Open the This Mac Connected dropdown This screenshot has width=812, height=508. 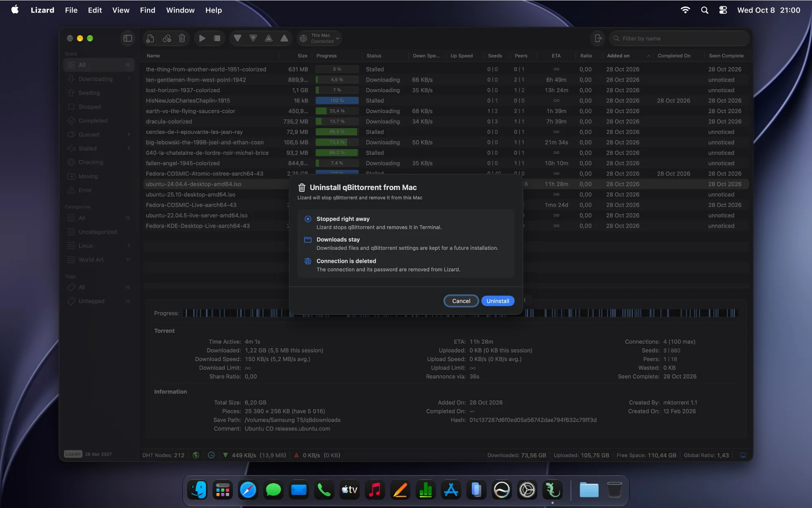(x=319, y=38)
